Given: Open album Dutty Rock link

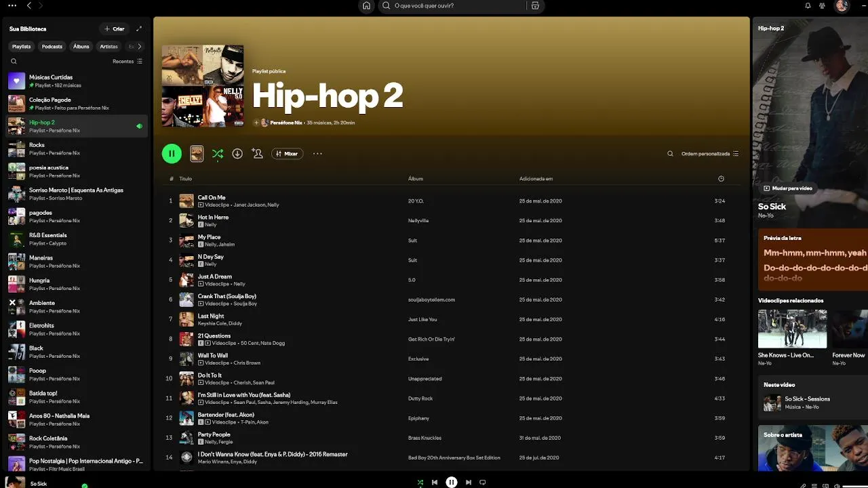Looking at the screenshot, I should pos(420,399).
